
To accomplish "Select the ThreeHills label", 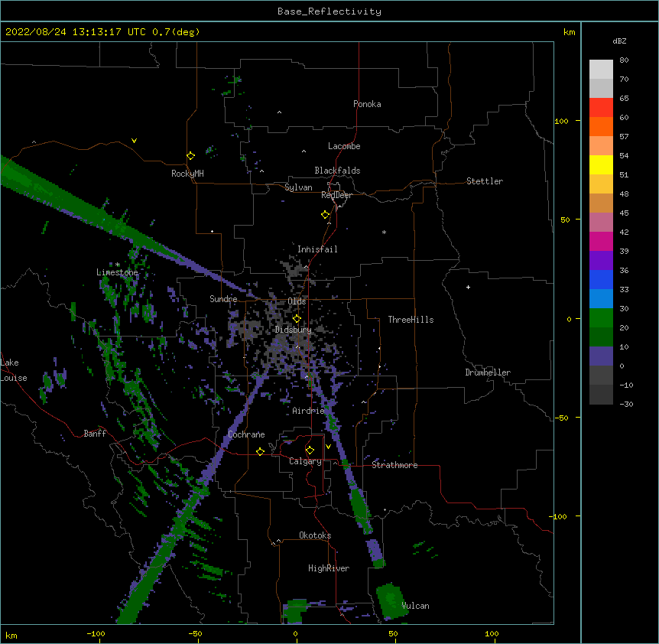I will (411, 320).
